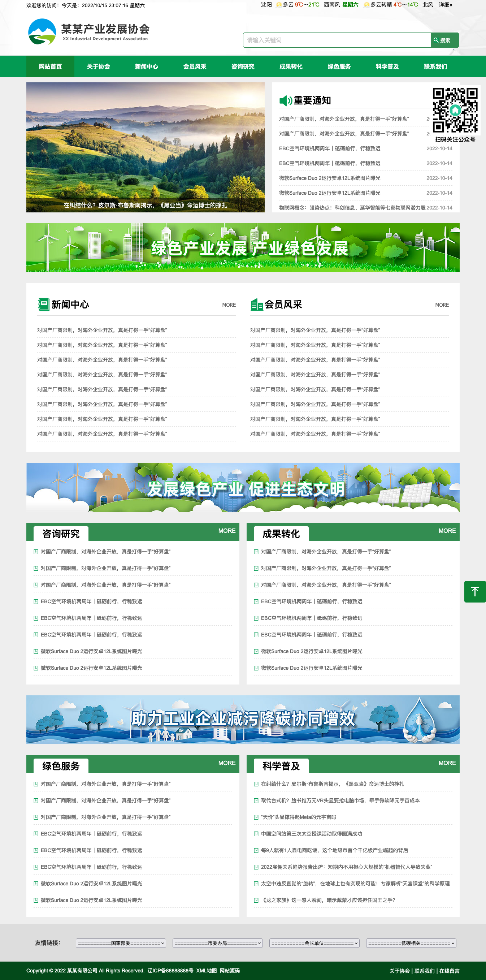Click MORE in the 新闻中心 section
The height and width of the screenshot is (980, 486).
229,305
